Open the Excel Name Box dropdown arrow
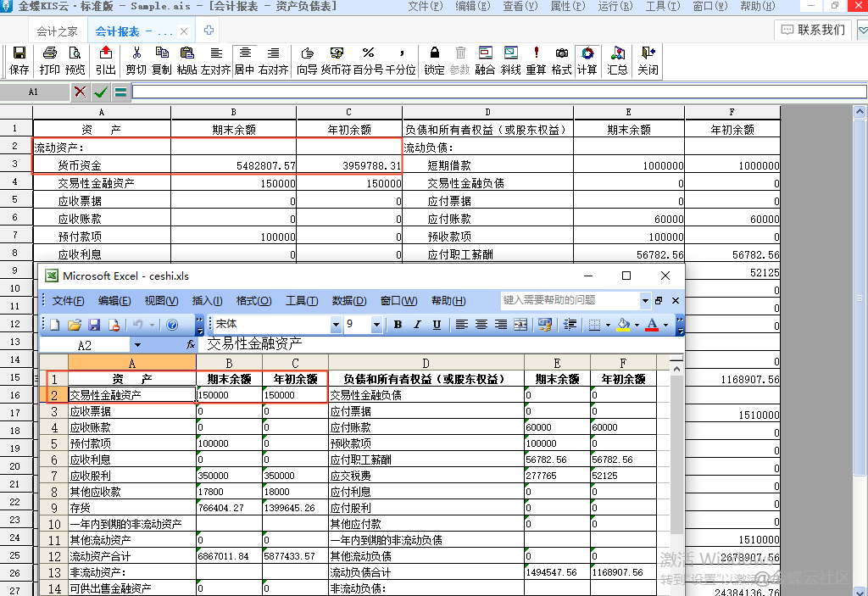 tap(137, 345)
